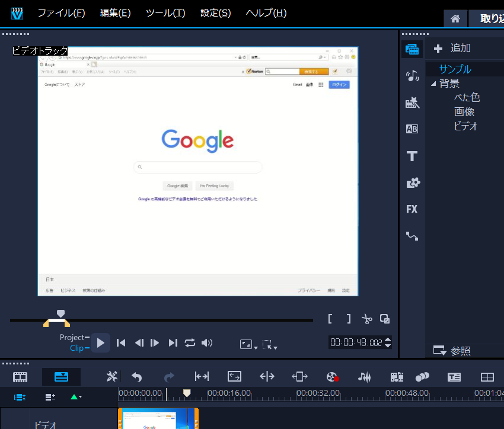This screenshot has width=504, height=429.
Task: Open the Title (T) library icon
Action: (412, 156)
